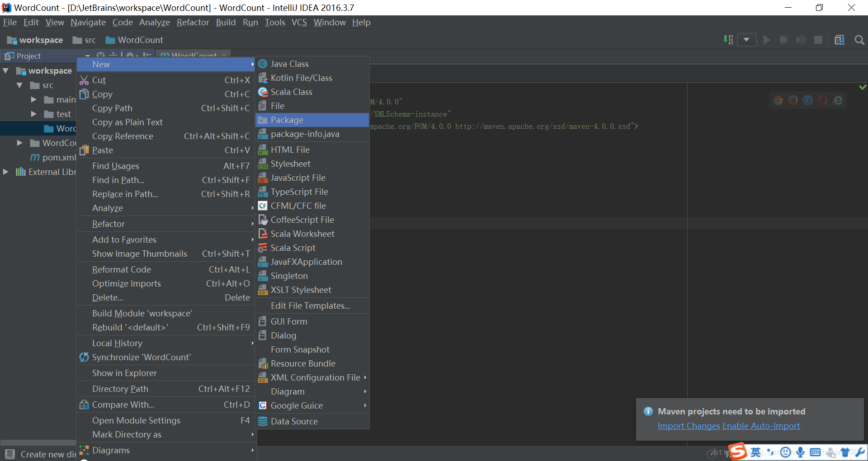
Task: Create a new TypeScript File
Action: [x=312, y=192]
